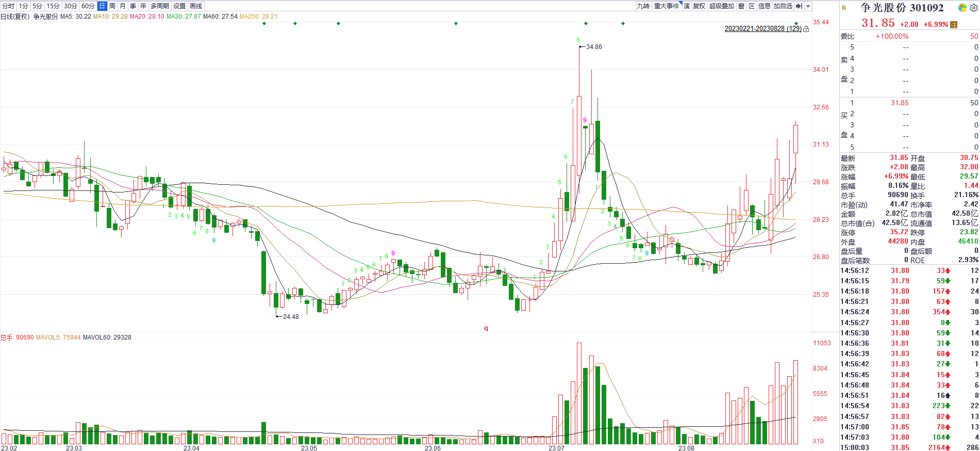This screenshot has height=451, width=980.
Task: Click the MA250: 28.21 indicator label
Action: tap(258, 17)
